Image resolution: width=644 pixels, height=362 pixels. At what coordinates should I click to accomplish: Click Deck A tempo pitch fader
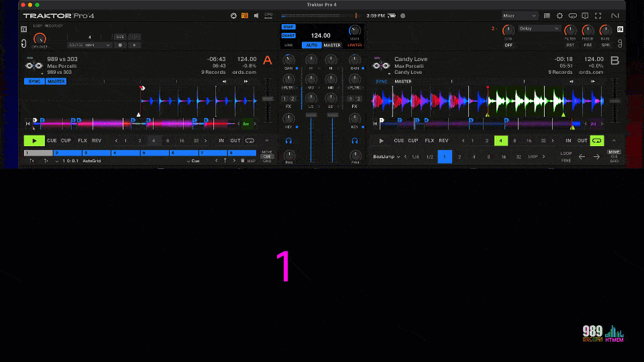coord(268,99)
